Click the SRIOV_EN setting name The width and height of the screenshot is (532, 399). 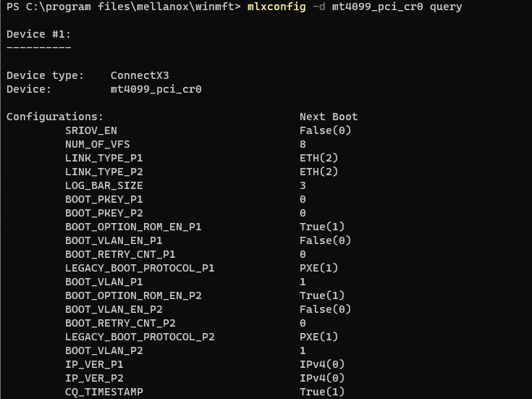(90, 130)
